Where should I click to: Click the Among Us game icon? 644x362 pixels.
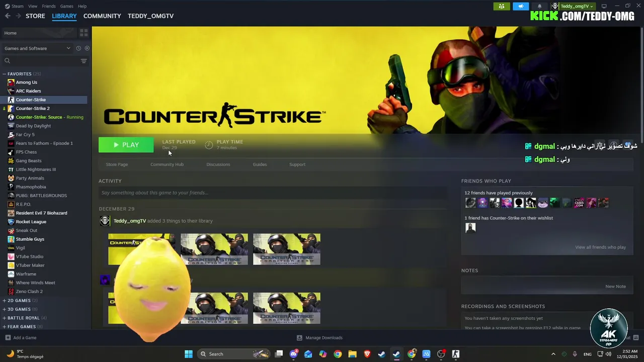pos(11,82)
